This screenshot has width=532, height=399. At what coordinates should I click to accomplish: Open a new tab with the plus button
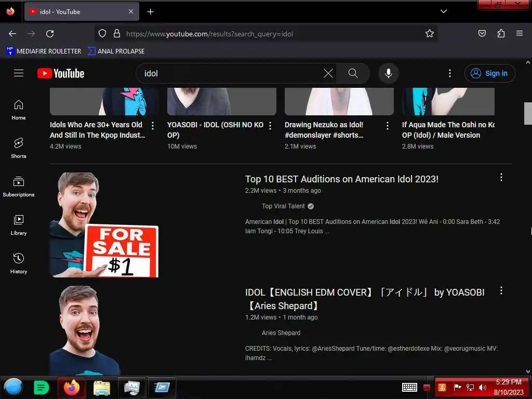tap(150, 12)
